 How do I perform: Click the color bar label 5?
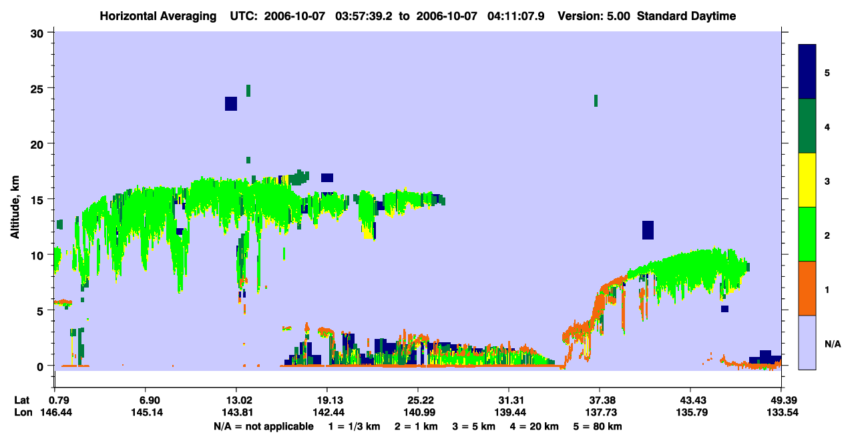coord(827,73)
